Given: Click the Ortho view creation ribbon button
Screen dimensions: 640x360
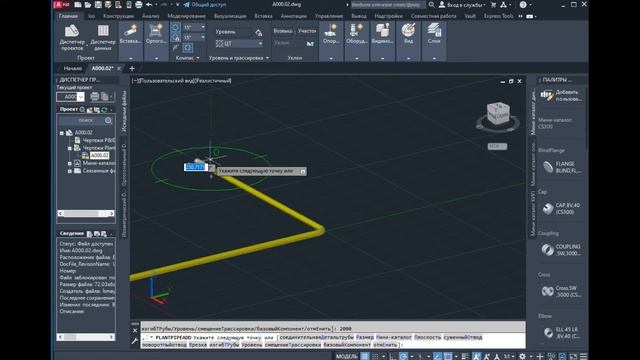Looking at the screenshot, I should coord(156,34).
